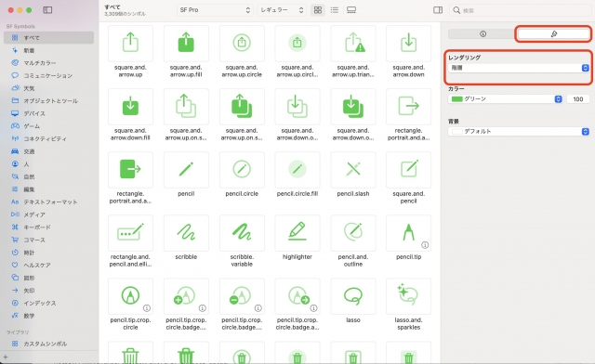Select 新着 category in sidebar
Viewport: 595px width, 364px height.
click(x=49, y=50)
